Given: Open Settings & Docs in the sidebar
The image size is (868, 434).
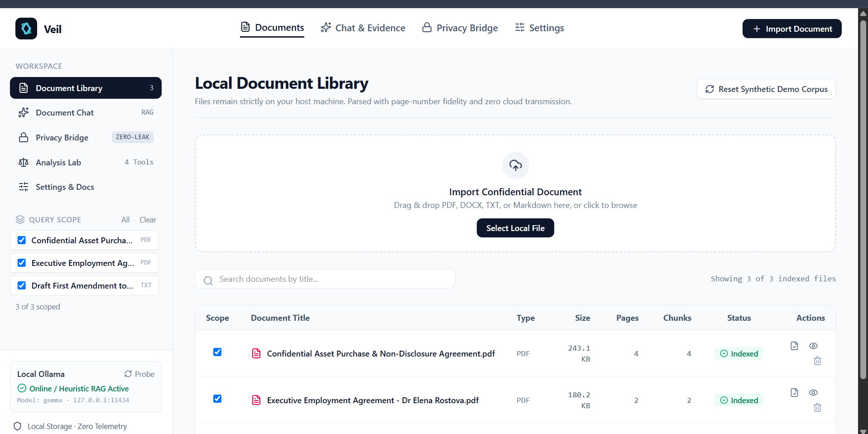Looking at the screenshot, I should click(x=86, y=187).
